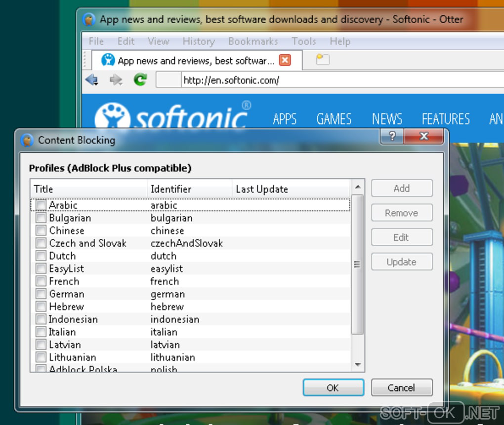Enable the Czech and Slovak profile checkbox
This screenshot has height=425, width=504.
click(41, 243)
